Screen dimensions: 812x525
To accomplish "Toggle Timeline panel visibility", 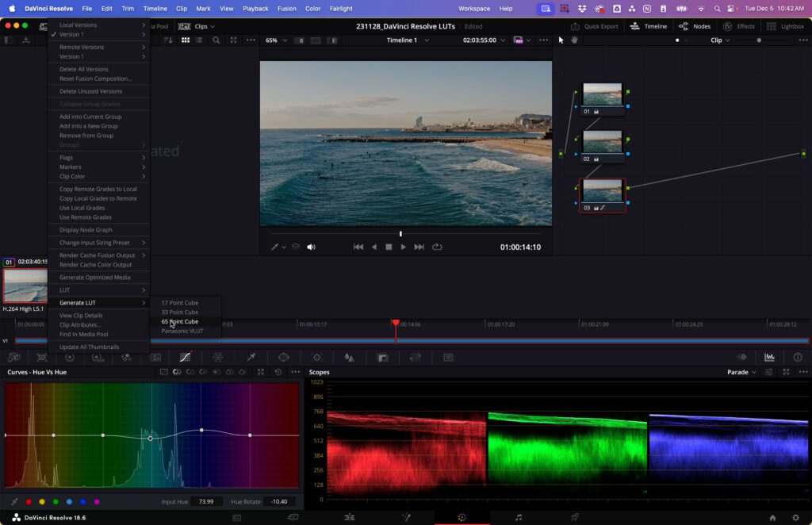I will click(x=649, y=26).
